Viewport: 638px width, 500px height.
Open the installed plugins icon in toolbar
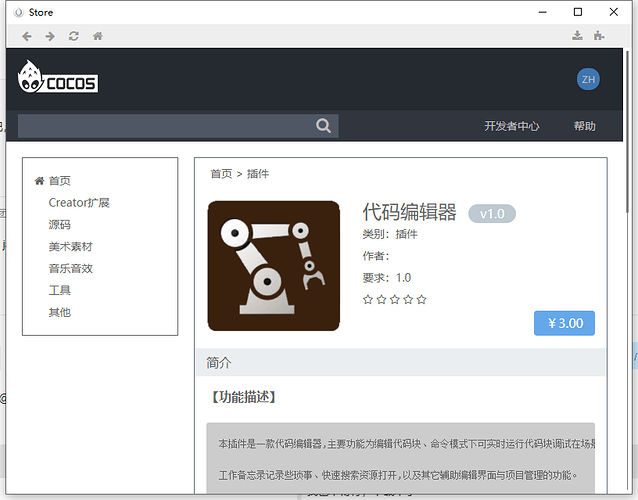tap(599, 35)
